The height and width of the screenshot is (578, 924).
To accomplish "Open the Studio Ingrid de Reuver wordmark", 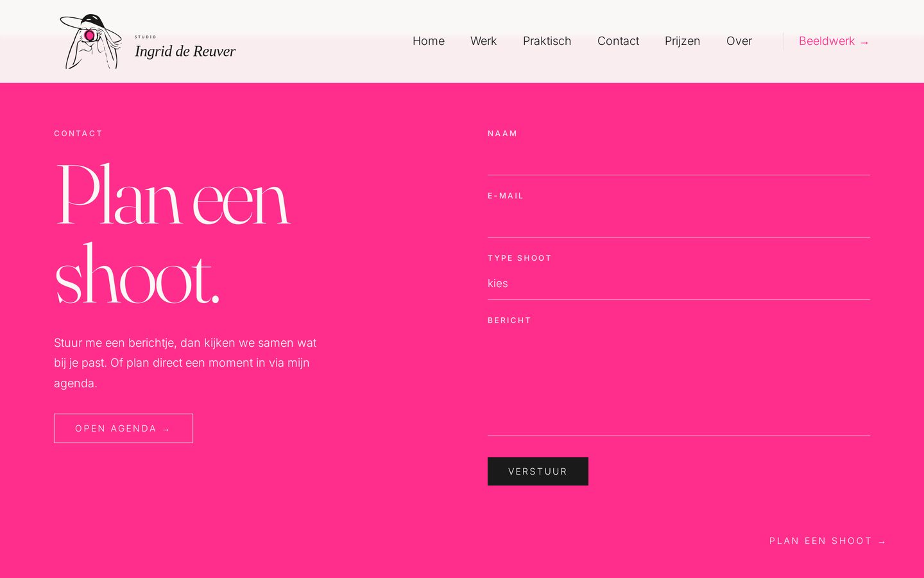I will [x=185, y=48].
